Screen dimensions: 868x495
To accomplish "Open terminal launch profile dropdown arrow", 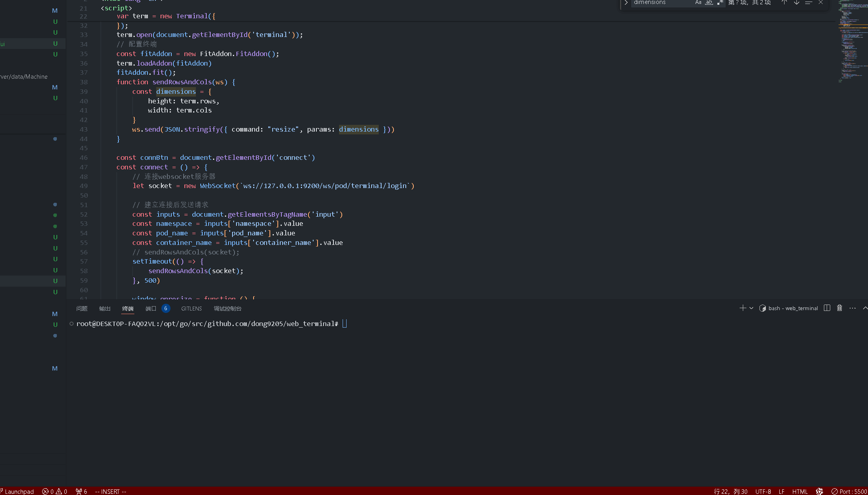I will click(x=751, y=308).
